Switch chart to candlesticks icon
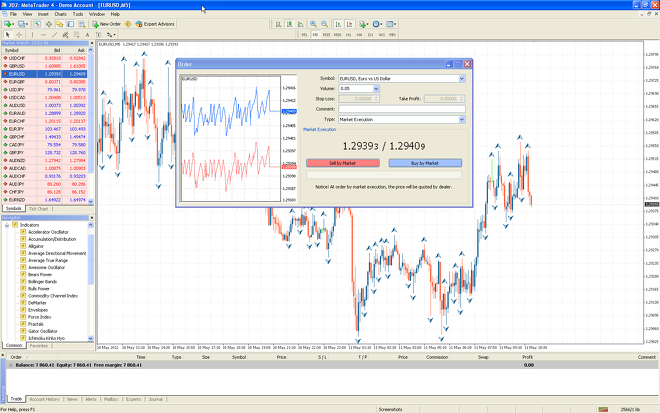 pyautogui.click(x=290, y=24)
